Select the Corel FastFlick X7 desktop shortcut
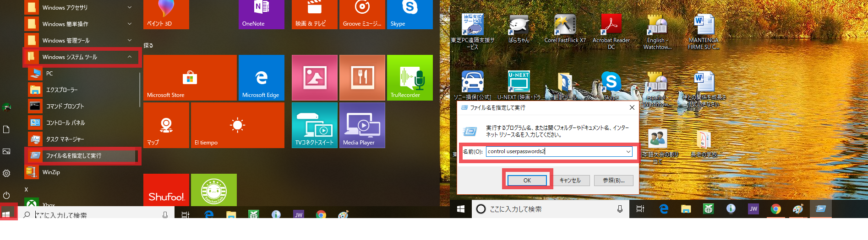The image size is (868, 240). tap(565, 28)
